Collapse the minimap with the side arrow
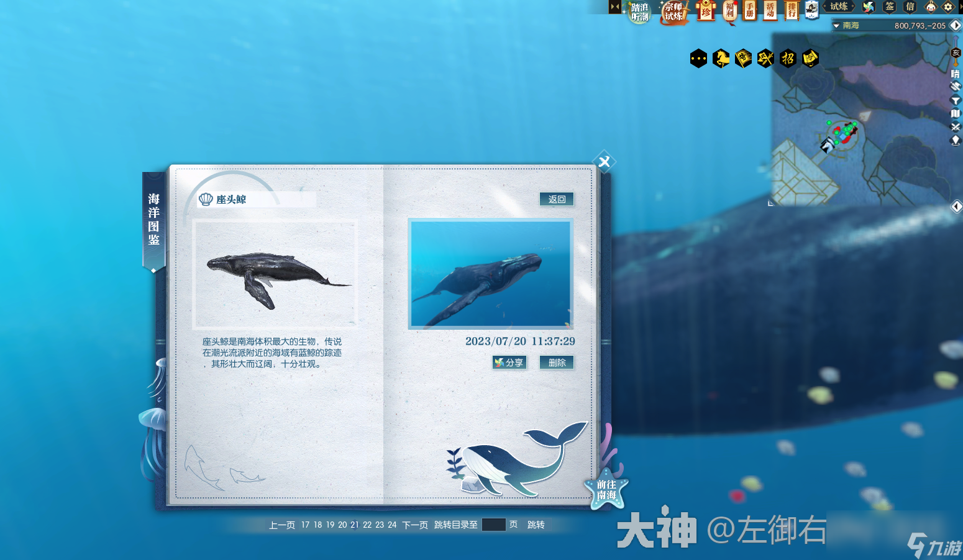 [x=957, y=206]
